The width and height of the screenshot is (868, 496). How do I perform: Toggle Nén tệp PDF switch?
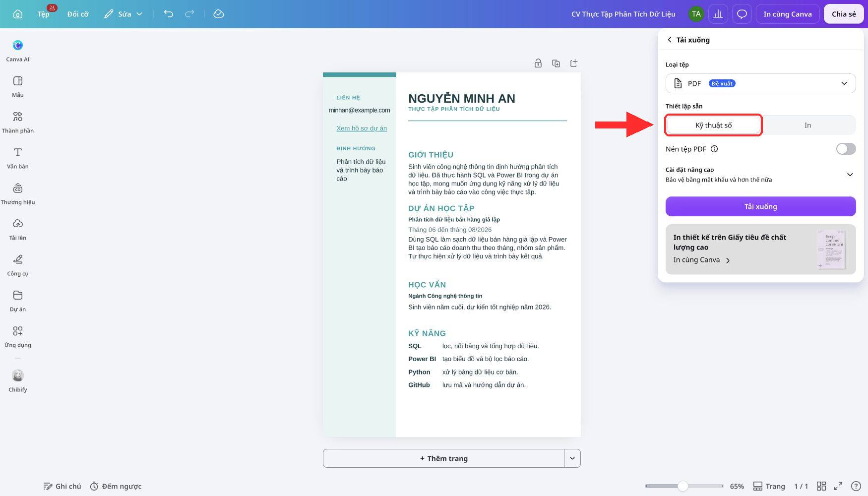coord(846,149)
